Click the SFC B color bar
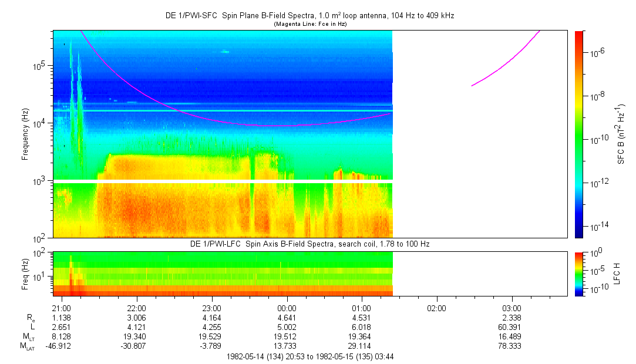 [x=579, y=134]
